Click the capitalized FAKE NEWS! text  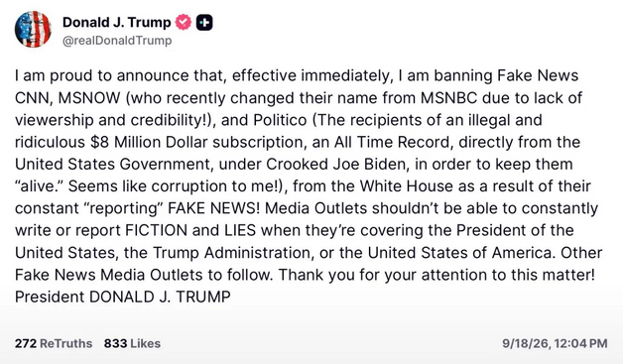pyautogui.click(x=213, y=208)
